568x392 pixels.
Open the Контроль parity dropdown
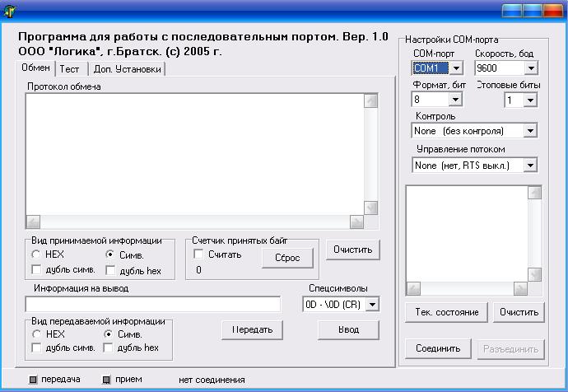530,131
